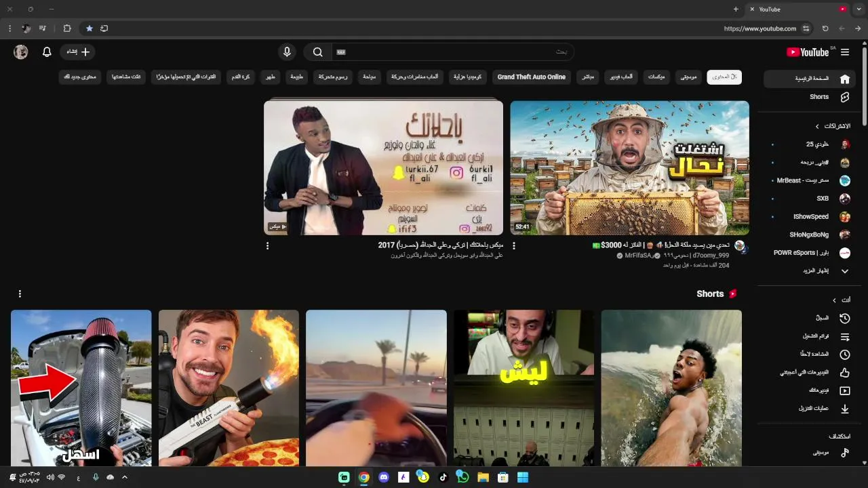Open the notifications bell

(x=47, y=52)
